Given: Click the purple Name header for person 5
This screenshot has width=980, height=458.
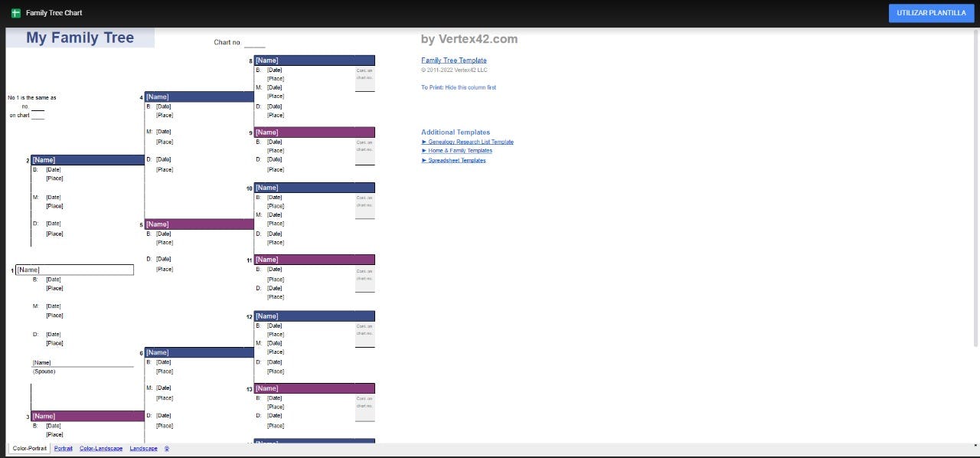Looking at the screenshot, I should click(x=199, y=224).
